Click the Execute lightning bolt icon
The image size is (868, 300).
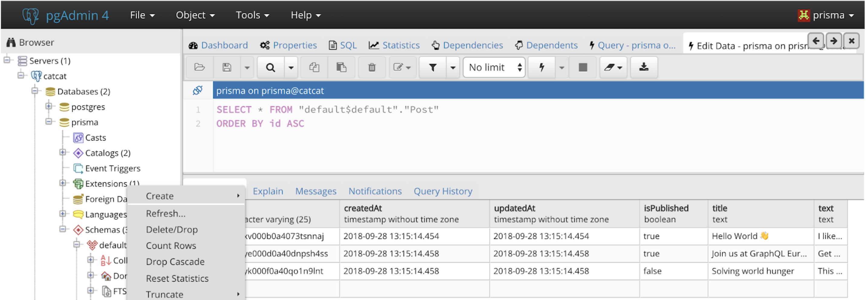click(542, 67)
